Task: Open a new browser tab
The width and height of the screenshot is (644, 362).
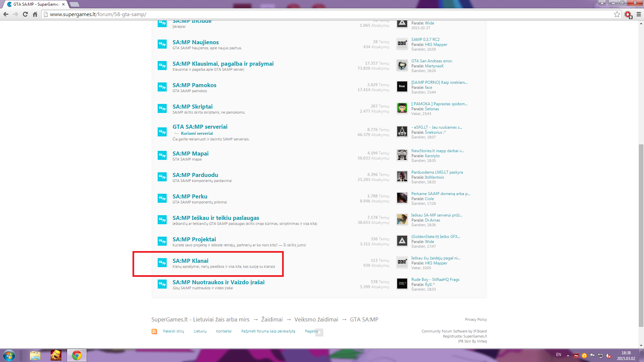Action: [74, 4]
